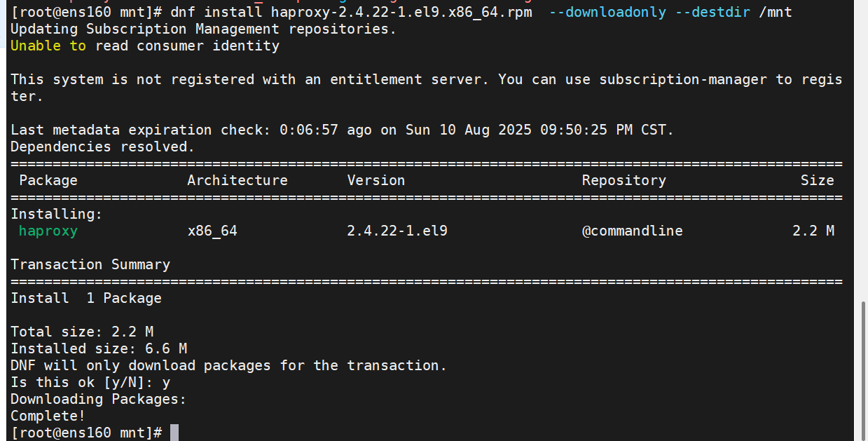Click the '--destdir' flag in command line
The height and width of the screenshot is (441, 868).
[x=712, y=12]
